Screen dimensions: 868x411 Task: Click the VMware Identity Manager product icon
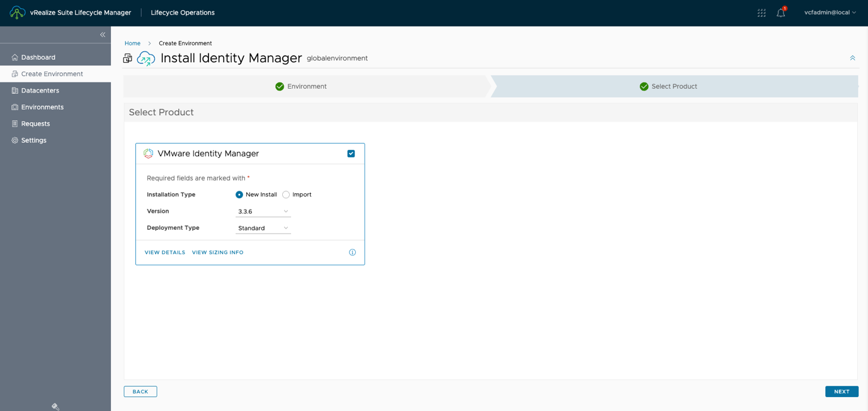tap(149, 154)
